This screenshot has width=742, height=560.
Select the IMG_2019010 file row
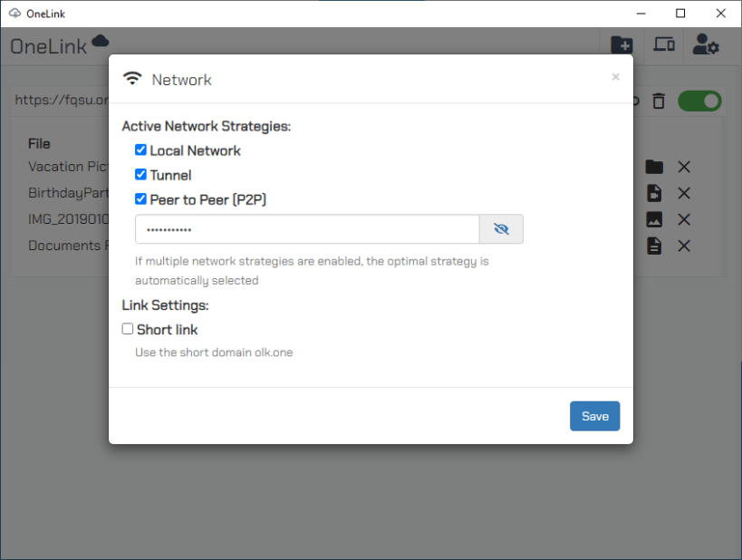click(68, 219)
